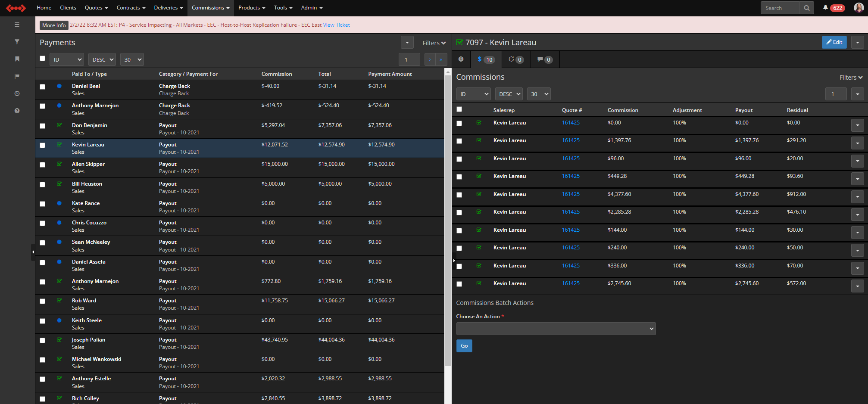The height and width of the screenshot is (404, 868).
Task: Open bookmarks from the sidebar
Action: pyautogui.click(x=17, y=59)
